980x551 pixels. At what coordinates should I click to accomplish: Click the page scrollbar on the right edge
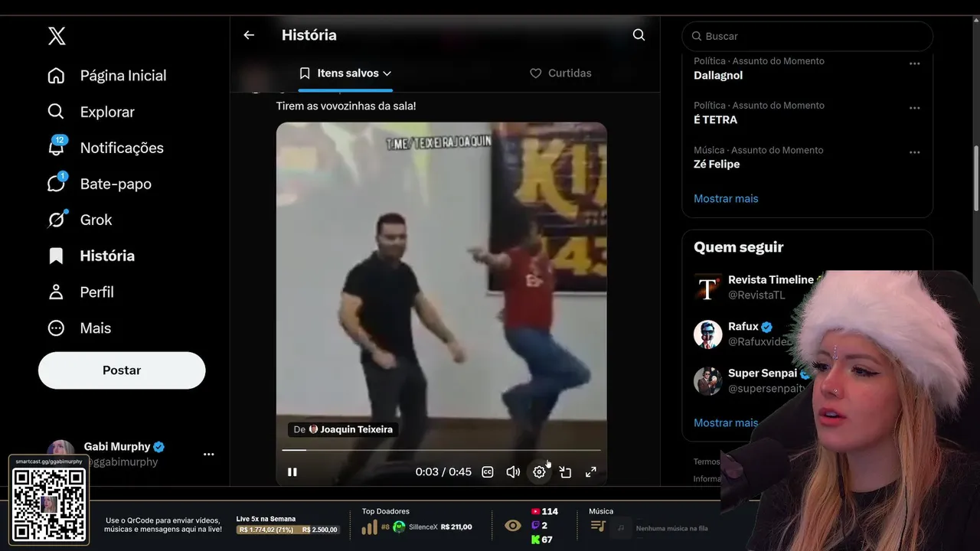pos(975,178)
